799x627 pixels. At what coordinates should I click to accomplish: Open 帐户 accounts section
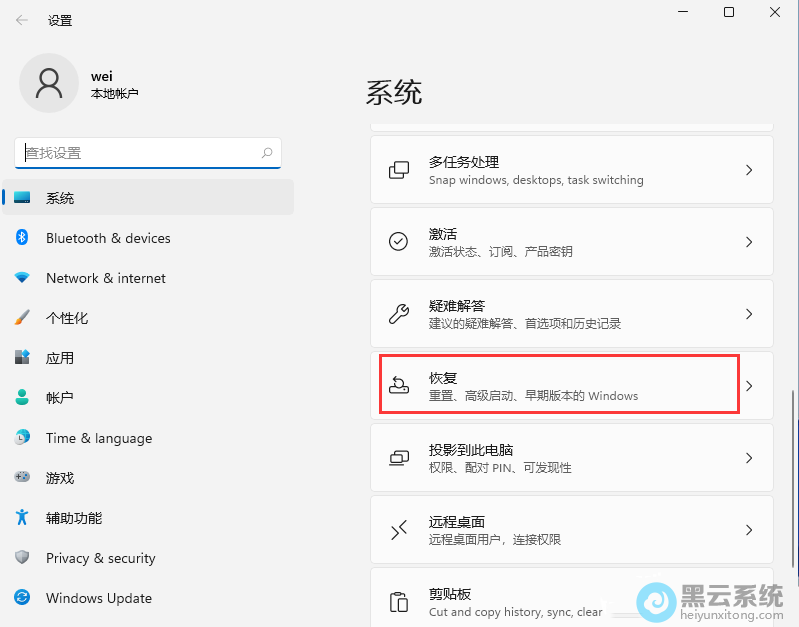60,398
